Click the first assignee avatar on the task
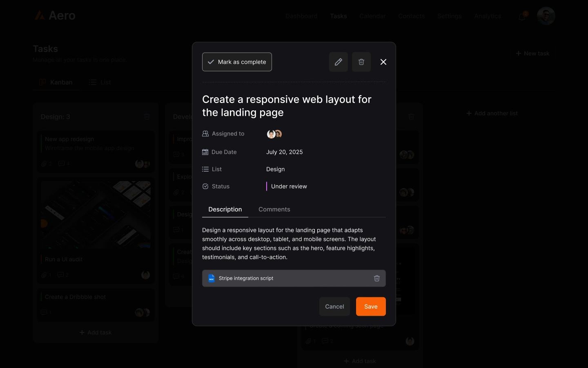588x368 pixels. (271, 134)
